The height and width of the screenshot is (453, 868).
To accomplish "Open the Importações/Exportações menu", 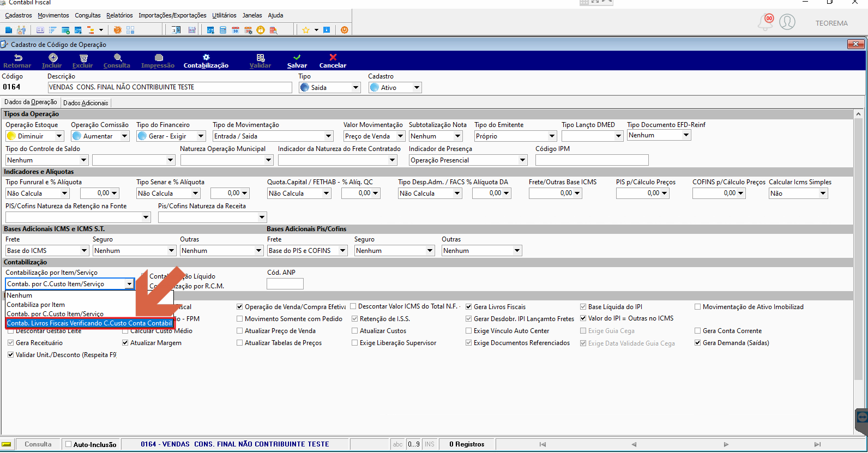I will 172,15.
